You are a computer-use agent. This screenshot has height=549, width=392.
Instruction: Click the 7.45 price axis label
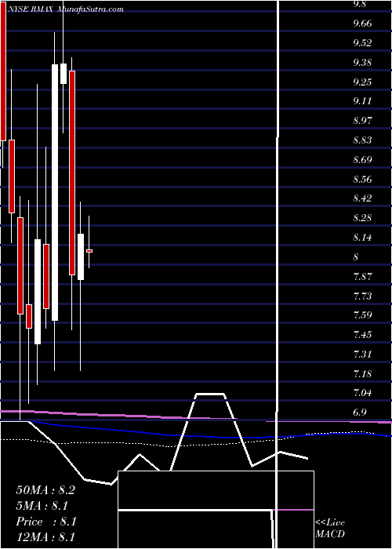(362, 335)
